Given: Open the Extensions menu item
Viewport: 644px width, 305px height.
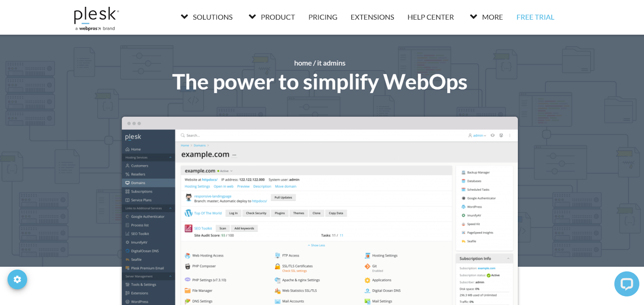Looking at the screenshot, I should click(372, 17).
